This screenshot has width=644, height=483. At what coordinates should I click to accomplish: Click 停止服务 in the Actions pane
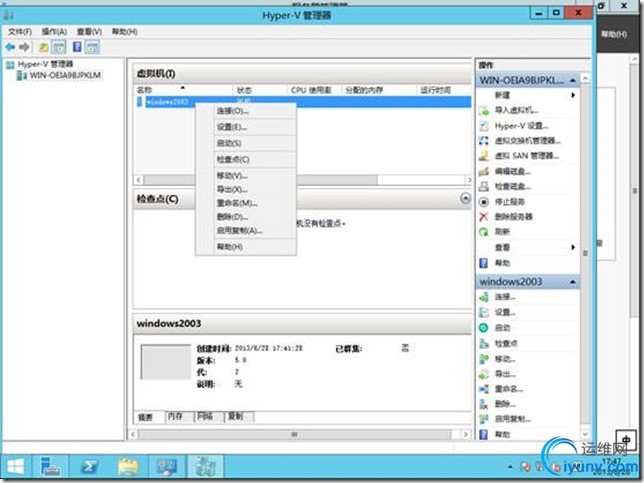509,202
